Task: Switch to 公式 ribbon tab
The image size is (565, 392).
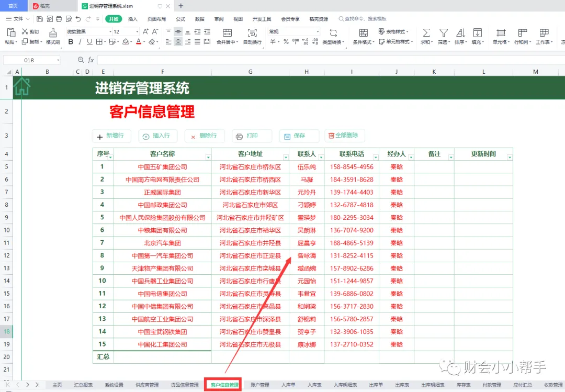Action: (x=180, y=19)
